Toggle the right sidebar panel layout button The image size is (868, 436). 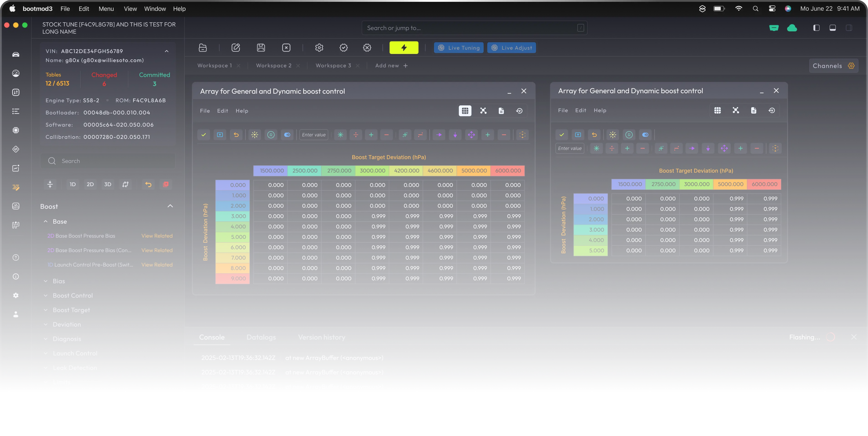coord(849,28)
